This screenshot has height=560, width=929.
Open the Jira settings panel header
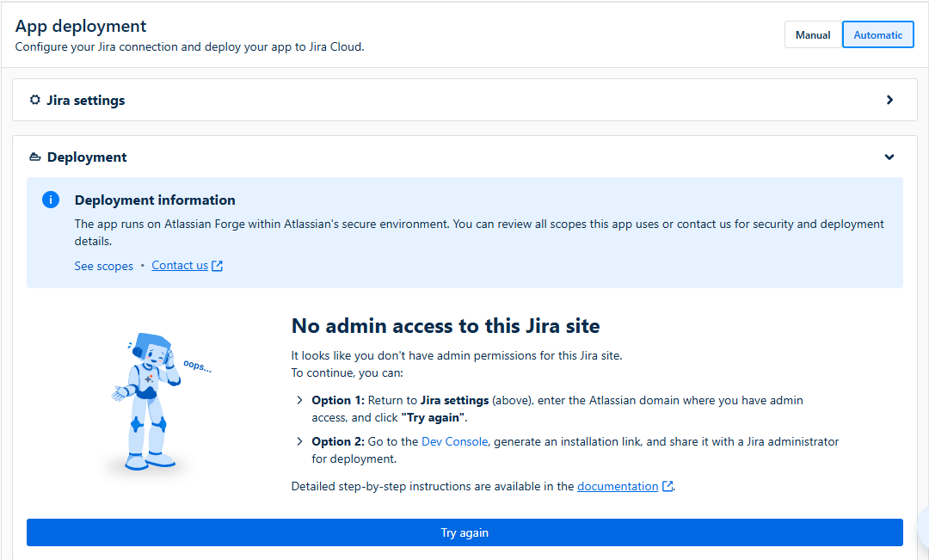point(86,100)
